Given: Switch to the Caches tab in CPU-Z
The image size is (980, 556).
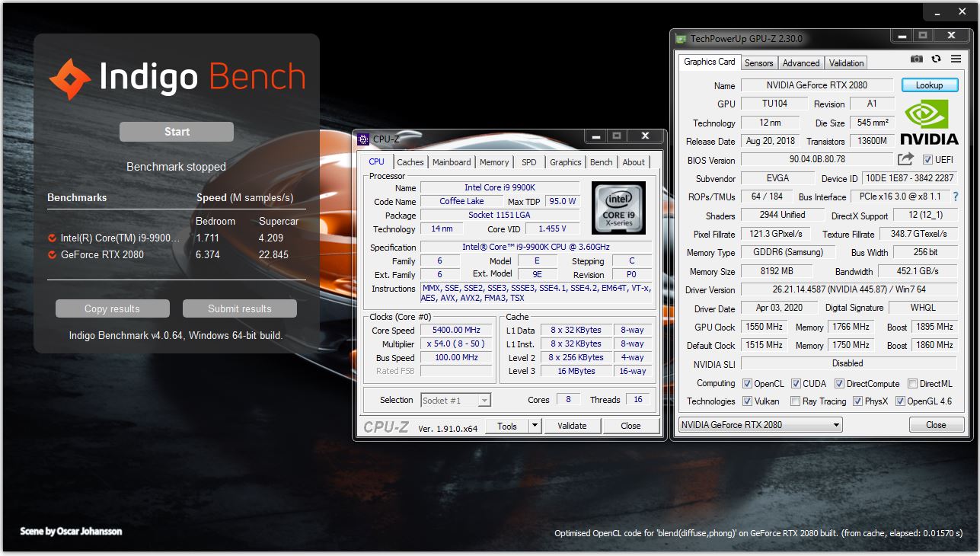Looking at the screenshot, I should (410, 162).
